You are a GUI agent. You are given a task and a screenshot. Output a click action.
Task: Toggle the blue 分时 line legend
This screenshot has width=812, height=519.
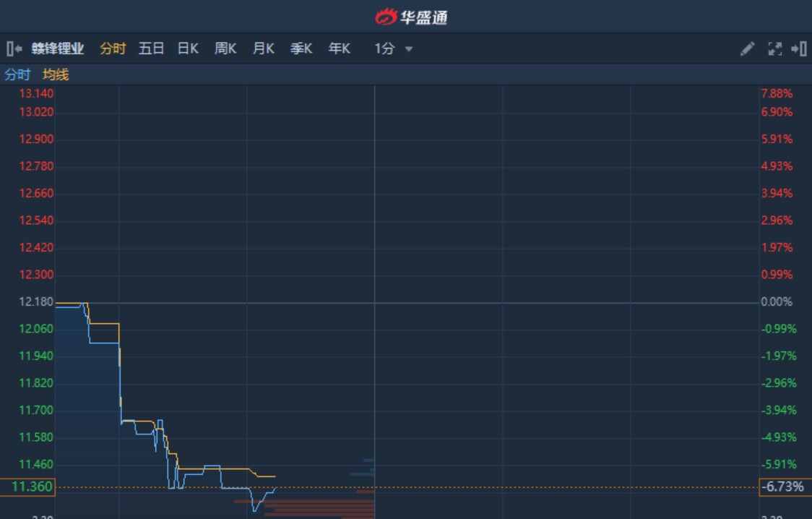tap(17, 74)
